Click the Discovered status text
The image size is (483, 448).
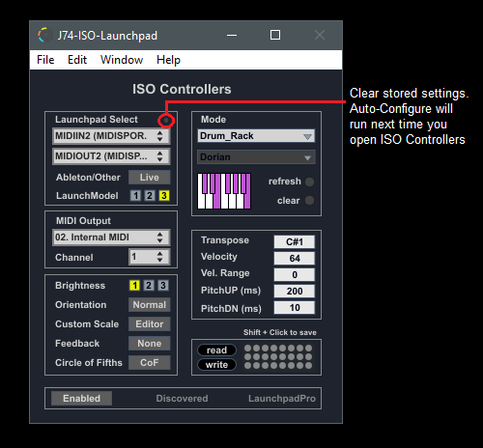[x=182, y=399]
